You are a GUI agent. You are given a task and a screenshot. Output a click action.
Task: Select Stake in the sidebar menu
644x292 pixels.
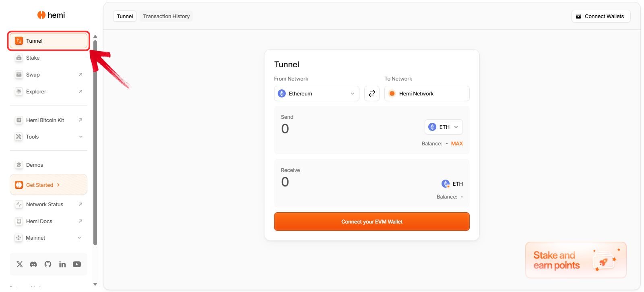(x=48, y=58)
